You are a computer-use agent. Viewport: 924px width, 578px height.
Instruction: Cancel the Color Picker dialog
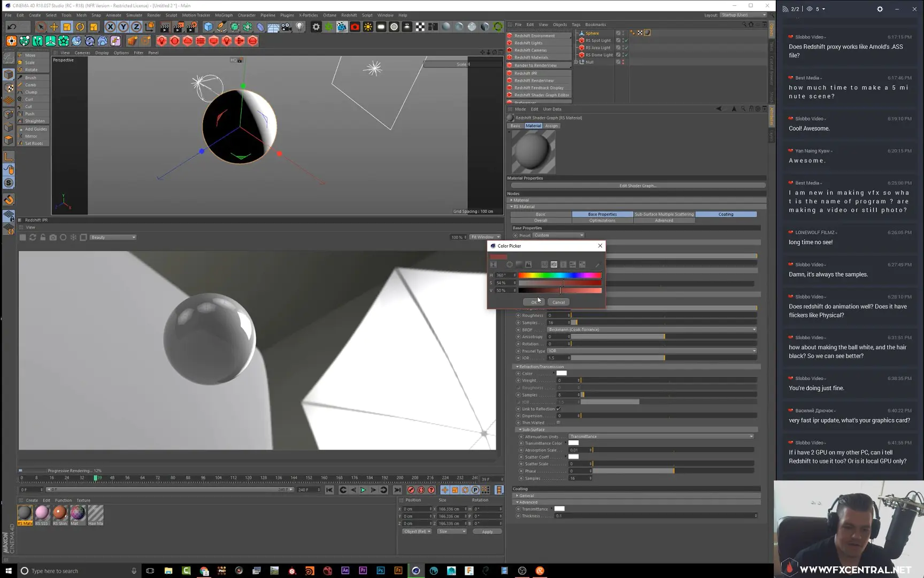(558, 302)
